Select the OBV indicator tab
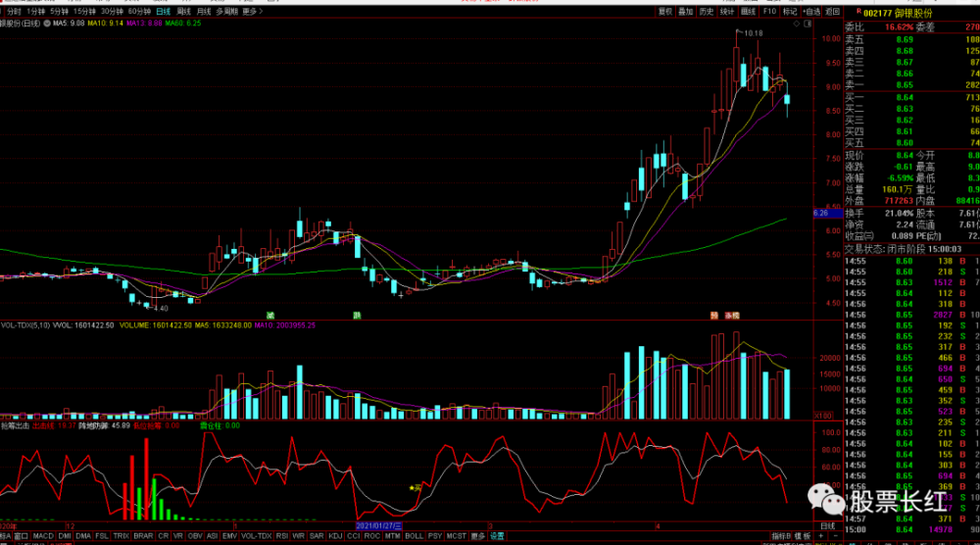Viewport: 980px width, 545px height. point(195,536)
